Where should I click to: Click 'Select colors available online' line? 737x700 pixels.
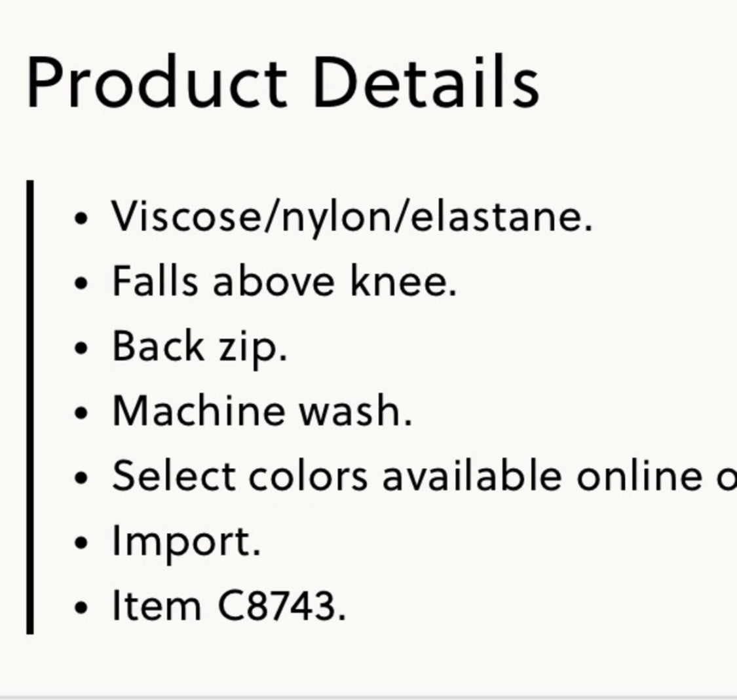tap(425, 476)
